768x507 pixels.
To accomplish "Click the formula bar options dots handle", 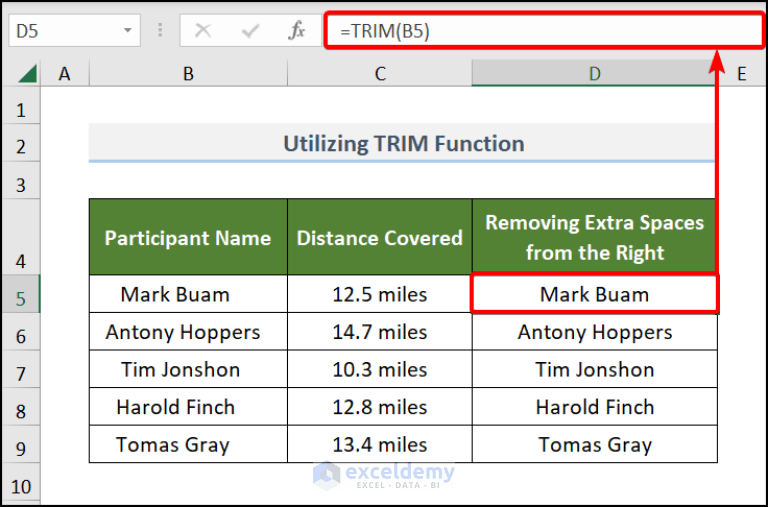I will point(160,30).
